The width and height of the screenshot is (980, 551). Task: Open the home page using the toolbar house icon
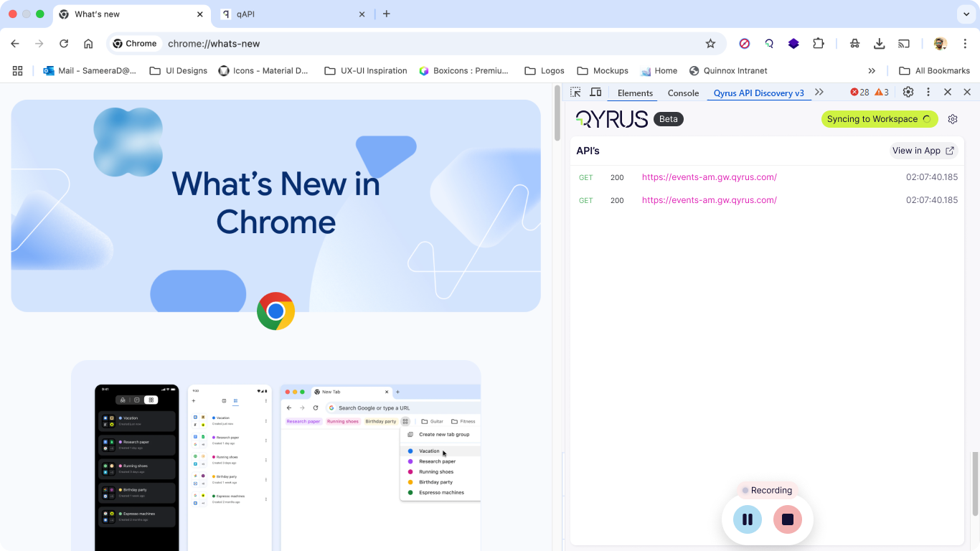[88, 44]
